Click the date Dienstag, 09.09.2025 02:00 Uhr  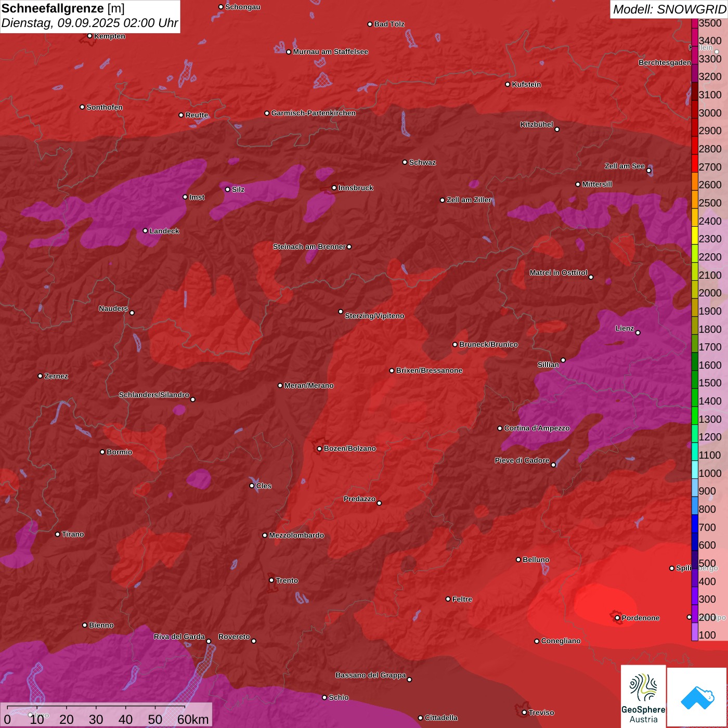point(89,23)
